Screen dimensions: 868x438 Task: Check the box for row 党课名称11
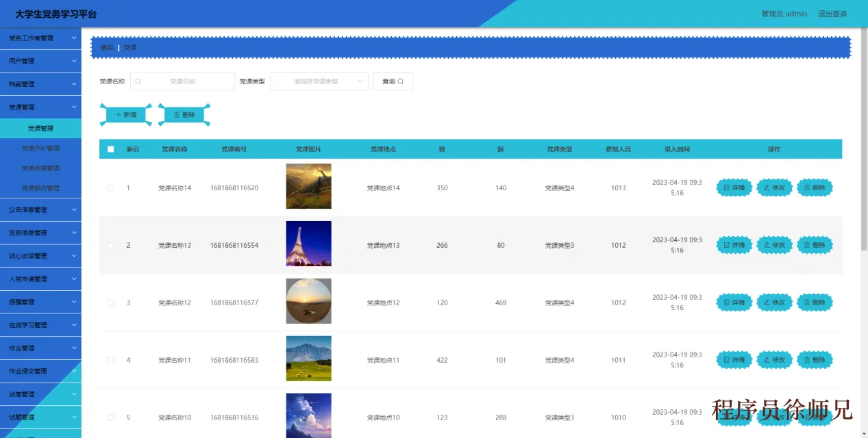(111, 360)
